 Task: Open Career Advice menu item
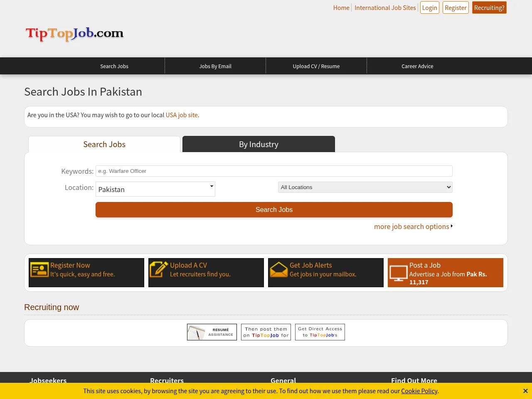(417, 66)
